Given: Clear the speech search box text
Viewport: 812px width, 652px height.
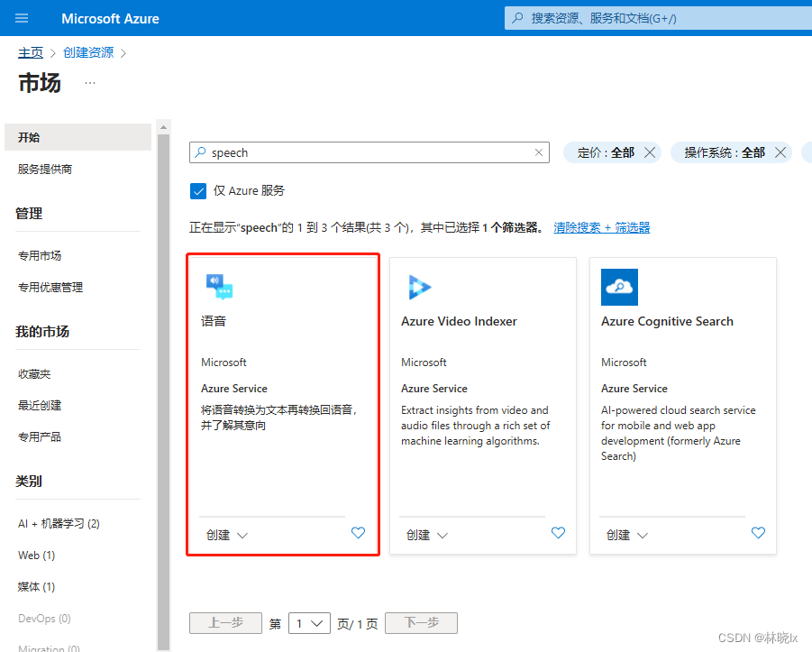Looking at the screenshot, I should pyautogui.click(x=539, y=152).
